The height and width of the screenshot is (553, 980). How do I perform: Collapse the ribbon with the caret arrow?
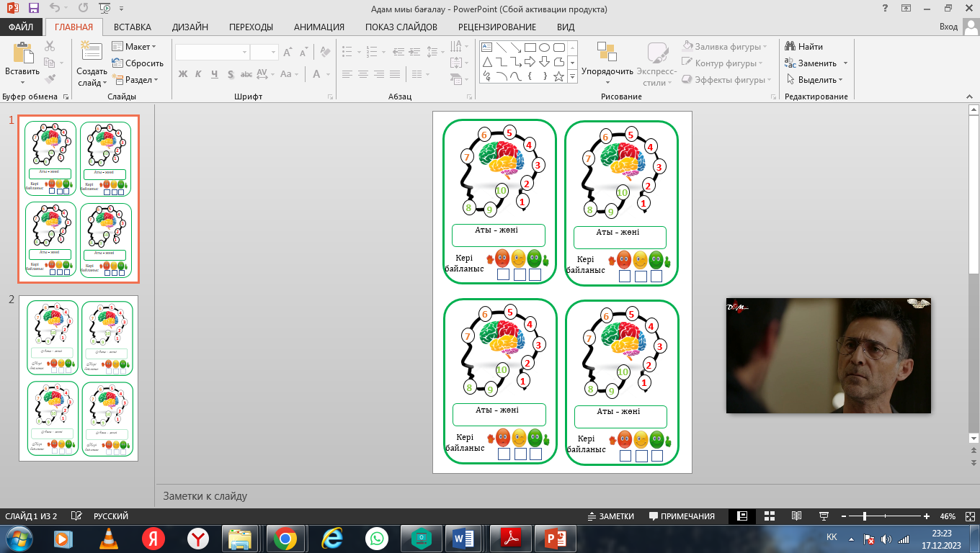point(970,96)
